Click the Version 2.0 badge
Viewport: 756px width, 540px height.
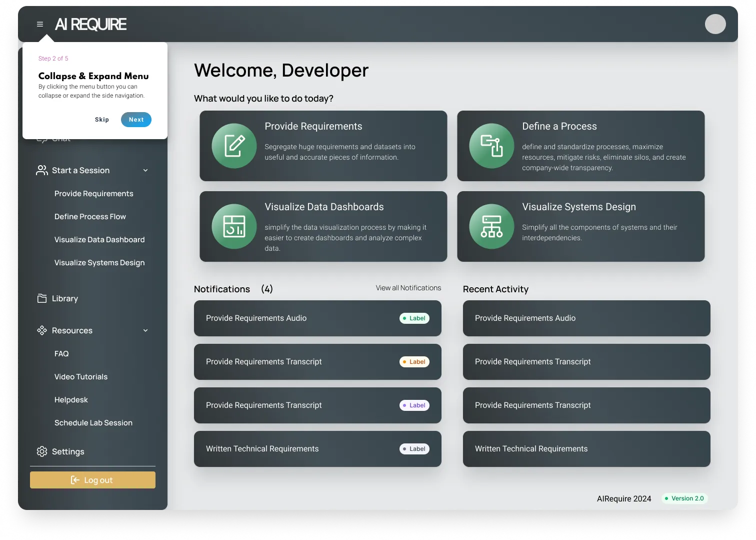pyautogui.click(x=684, y=498)
